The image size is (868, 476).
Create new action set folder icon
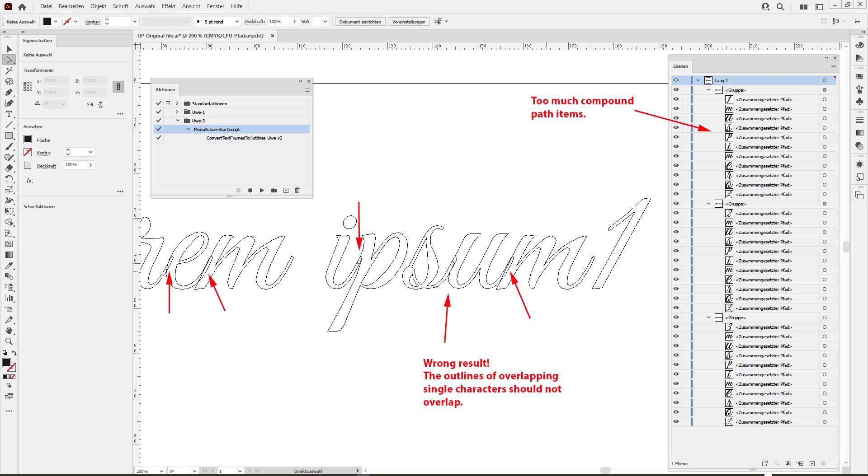[274, 191]
